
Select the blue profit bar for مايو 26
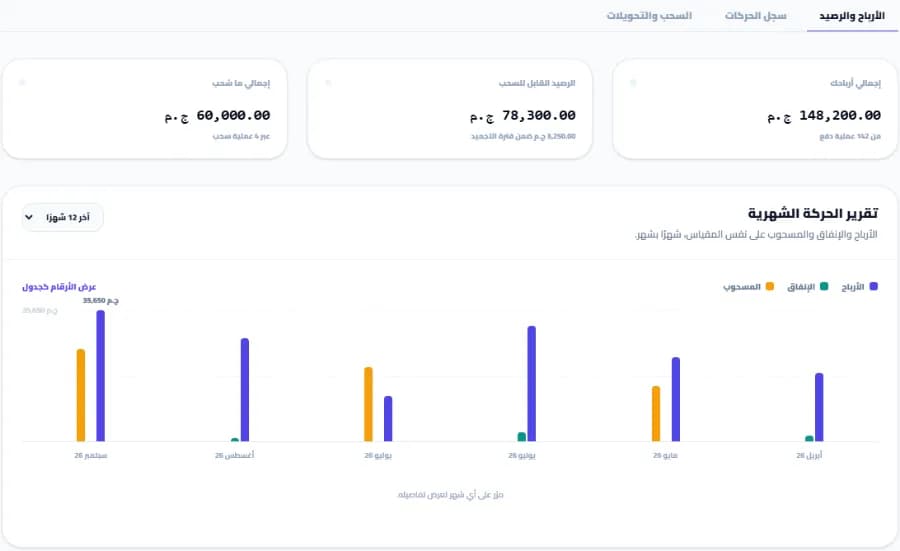click(x=676, y=399)
